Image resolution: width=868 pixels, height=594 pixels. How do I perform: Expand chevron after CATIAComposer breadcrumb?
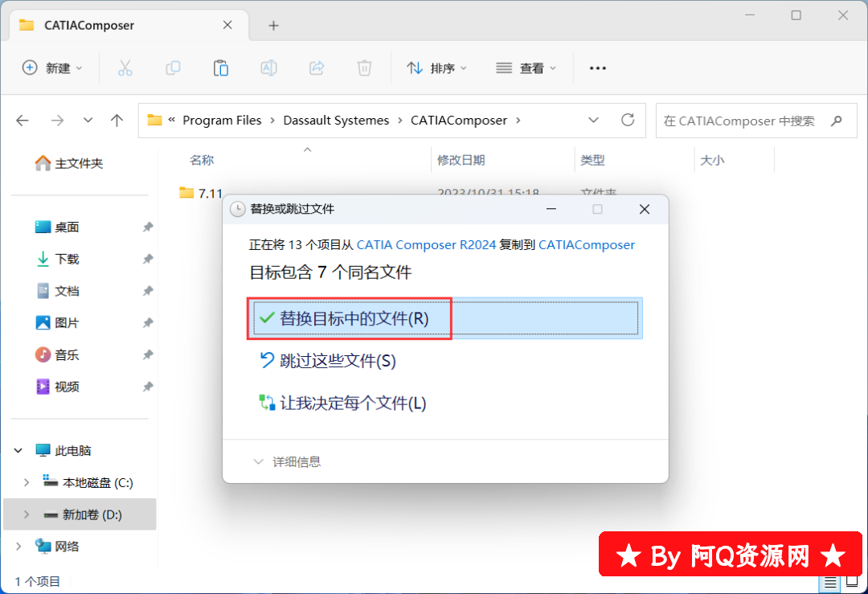(518, 120)
